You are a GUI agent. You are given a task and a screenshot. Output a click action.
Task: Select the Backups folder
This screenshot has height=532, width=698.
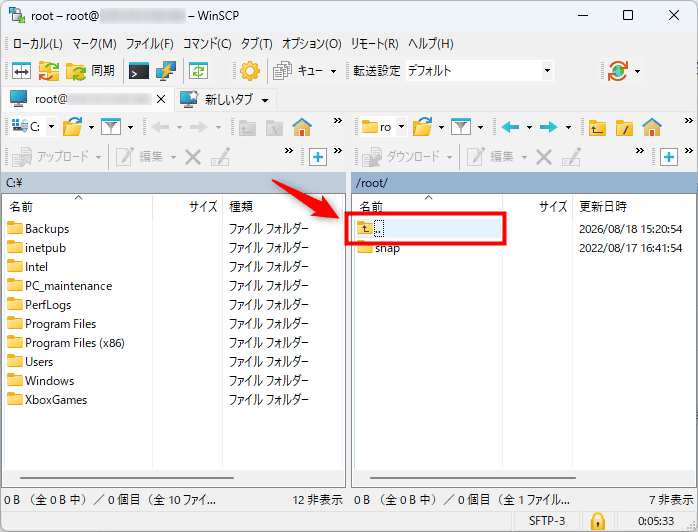tap(39, 228)
